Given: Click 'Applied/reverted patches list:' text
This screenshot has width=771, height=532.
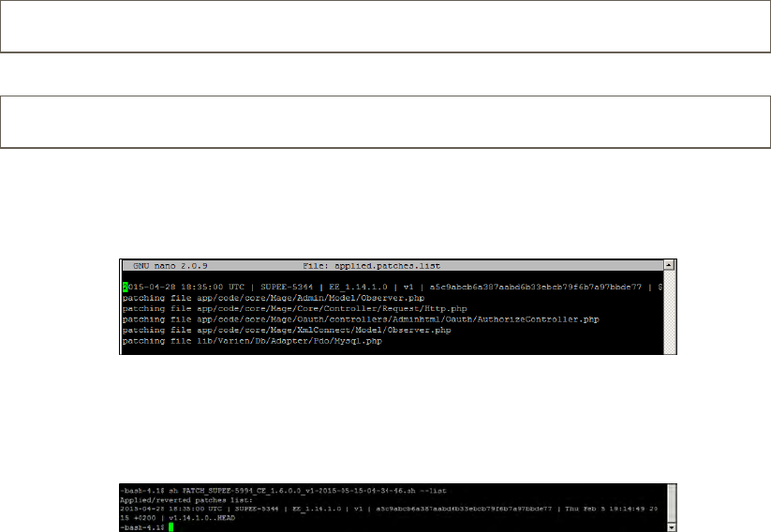Looking at the screenshot, I should pos(185,500).
